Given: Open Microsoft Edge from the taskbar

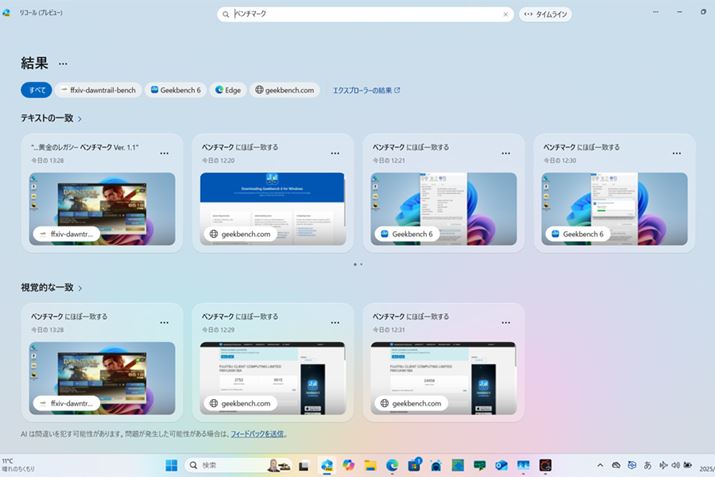Looking at the screenshot, I should [392, 465].
